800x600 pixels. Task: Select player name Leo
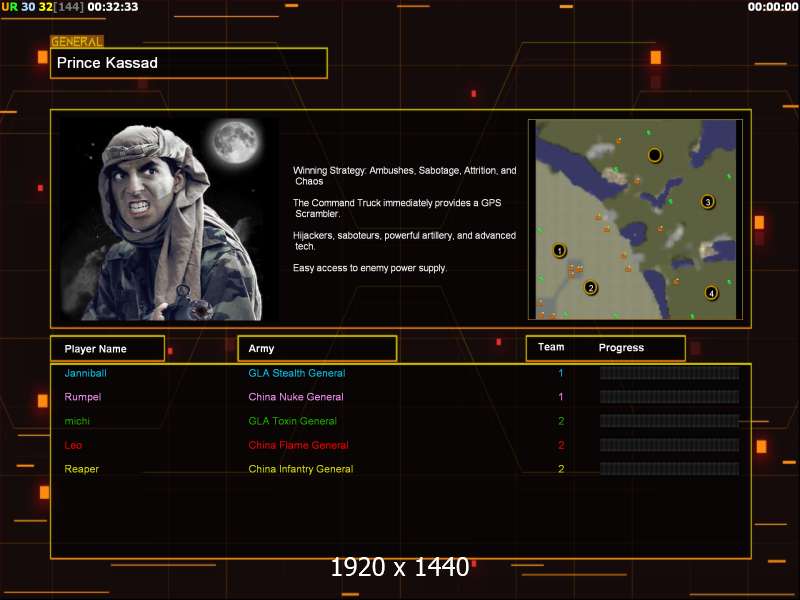tap(73, 445)
